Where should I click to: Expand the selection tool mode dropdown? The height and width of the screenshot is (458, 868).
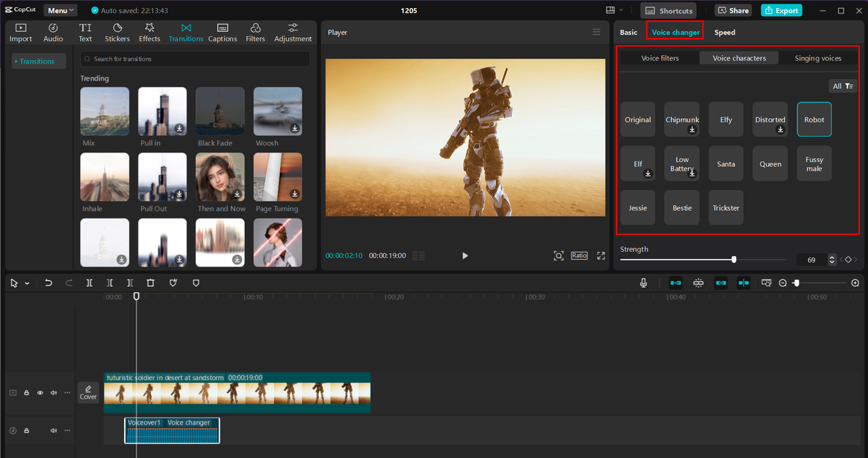coord(27,284)
